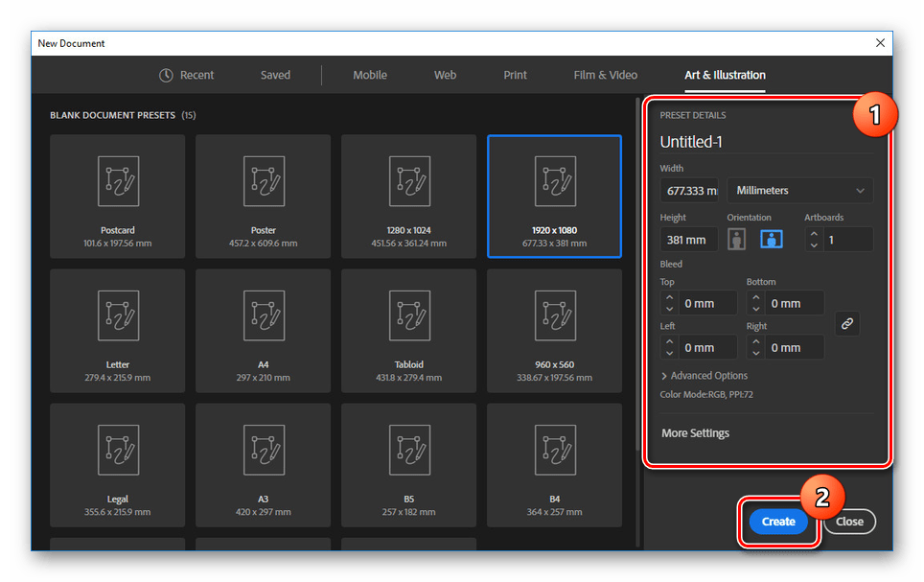Click the Top bleed value field

[x=707, y=303]
